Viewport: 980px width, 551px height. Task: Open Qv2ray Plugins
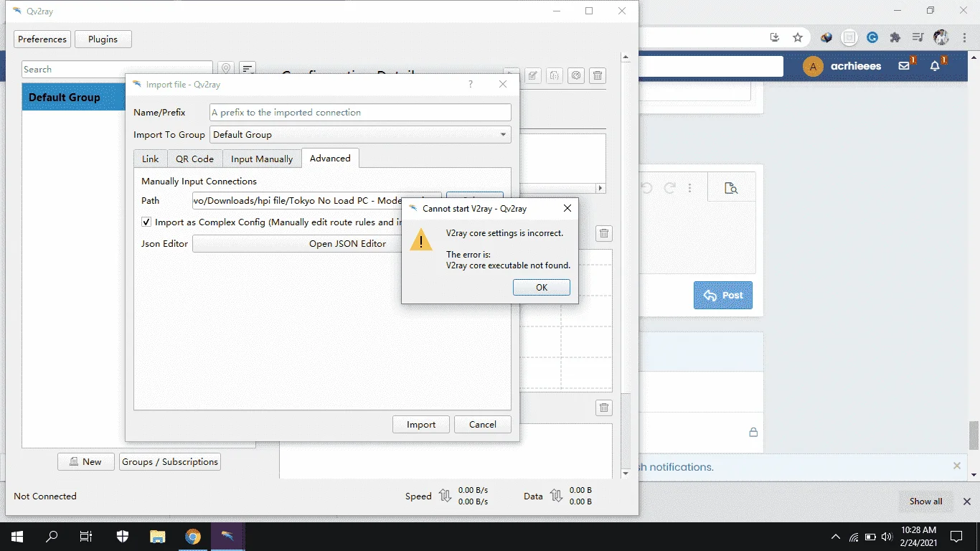tap(103, 39)
